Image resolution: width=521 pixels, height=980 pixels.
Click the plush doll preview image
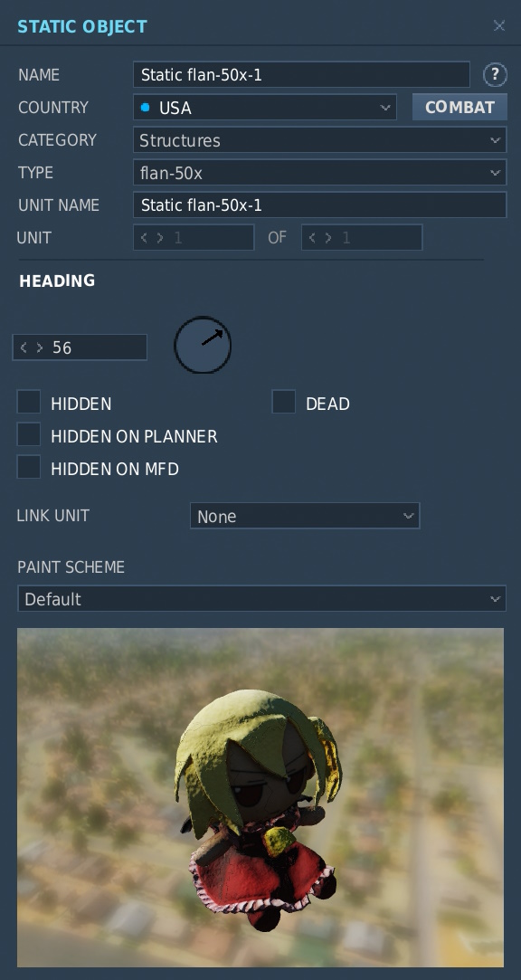point(260,797)
